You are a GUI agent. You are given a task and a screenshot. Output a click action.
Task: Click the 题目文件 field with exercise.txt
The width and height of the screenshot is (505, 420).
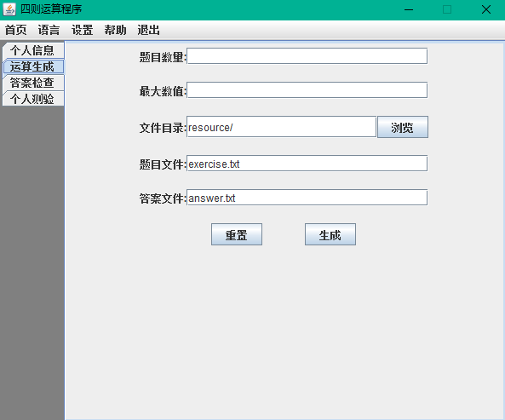tap(307, 164)
